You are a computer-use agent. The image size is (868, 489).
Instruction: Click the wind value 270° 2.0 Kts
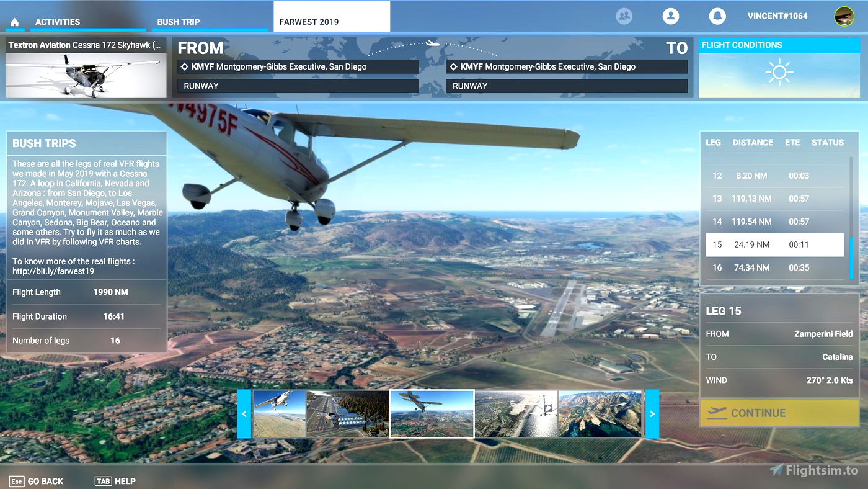[x=830, y=380]
